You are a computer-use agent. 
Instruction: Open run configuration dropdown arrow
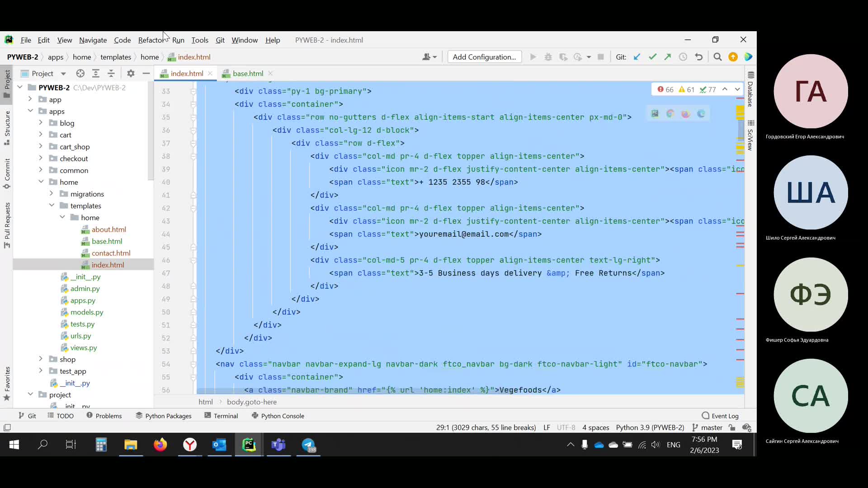589,57
